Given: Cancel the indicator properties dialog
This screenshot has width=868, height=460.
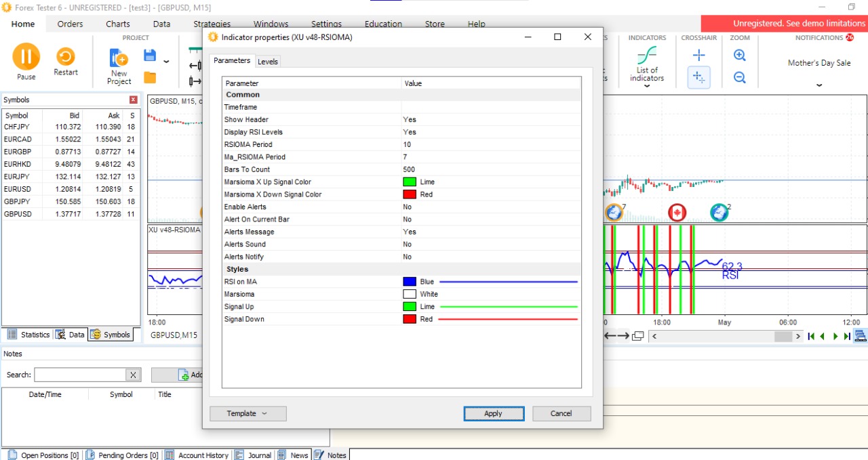Looking at the screenshot, I should pyautogui.click(x=561, y=413).
